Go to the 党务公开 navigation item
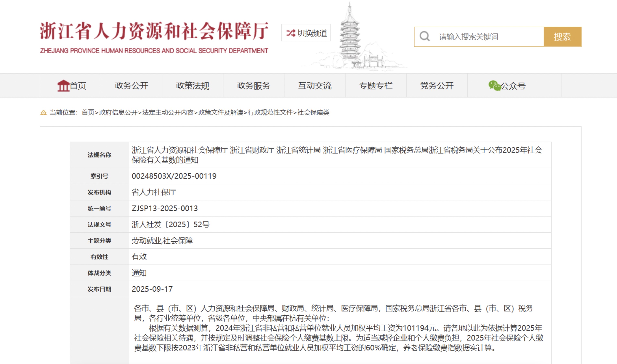Viewport: 617px width, 364px height. coord(437,86)
